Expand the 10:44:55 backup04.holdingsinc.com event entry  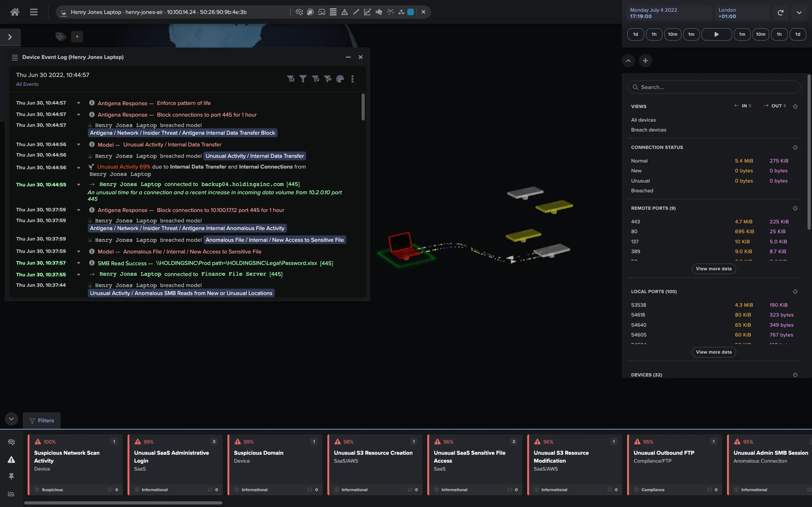(79, 184)
